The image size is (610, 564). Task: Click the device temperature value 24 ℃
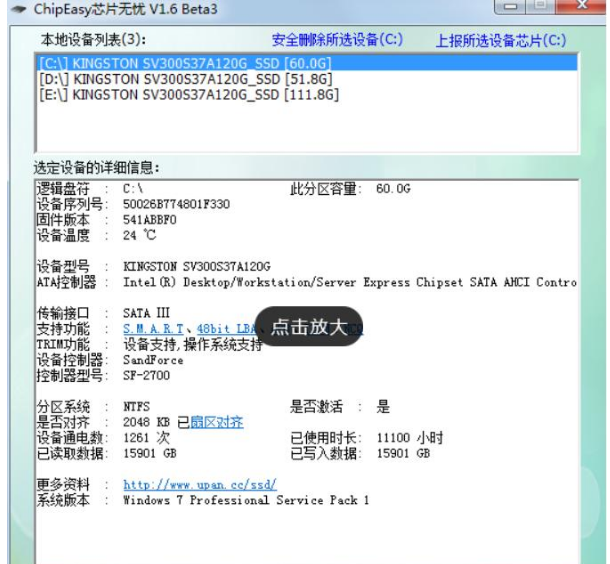(x=139, y=235)
